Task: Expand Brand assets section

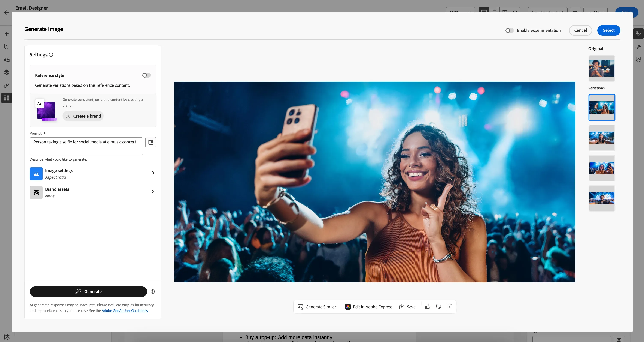Action: point(93,192)
